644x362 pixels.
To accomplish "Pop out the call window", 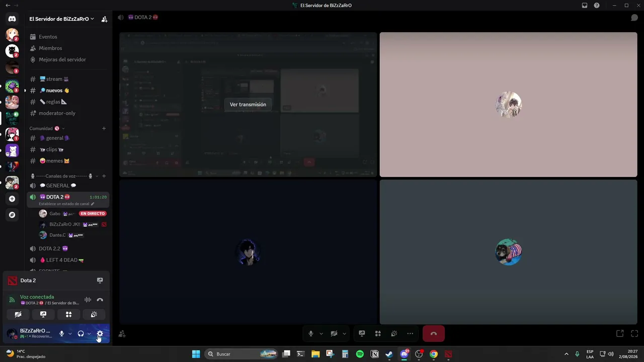I will [620, 333].
